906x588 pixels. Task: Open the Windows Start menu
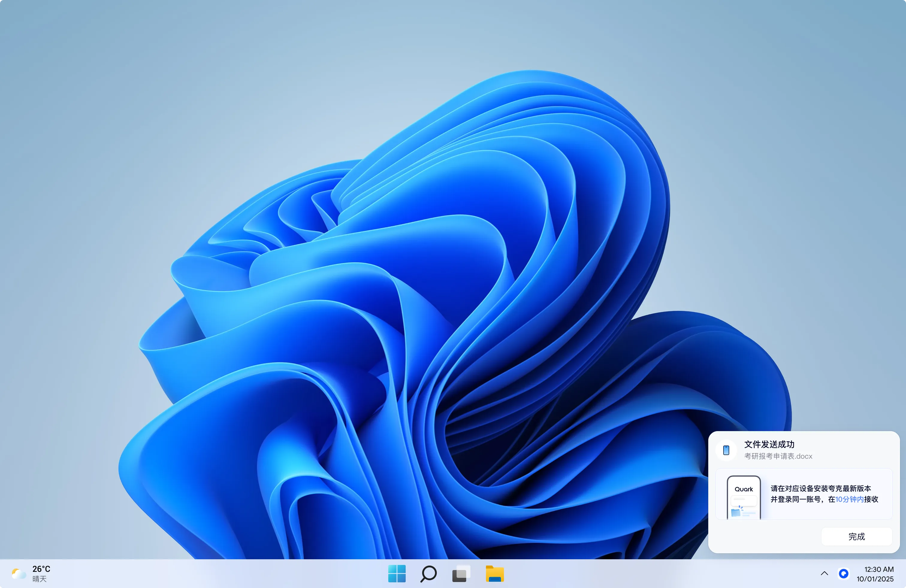(x=397, y=574)
